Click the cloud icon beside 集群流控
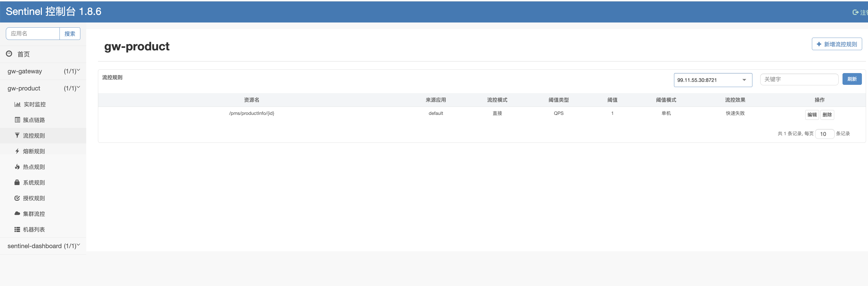 (x=17, y=213)
